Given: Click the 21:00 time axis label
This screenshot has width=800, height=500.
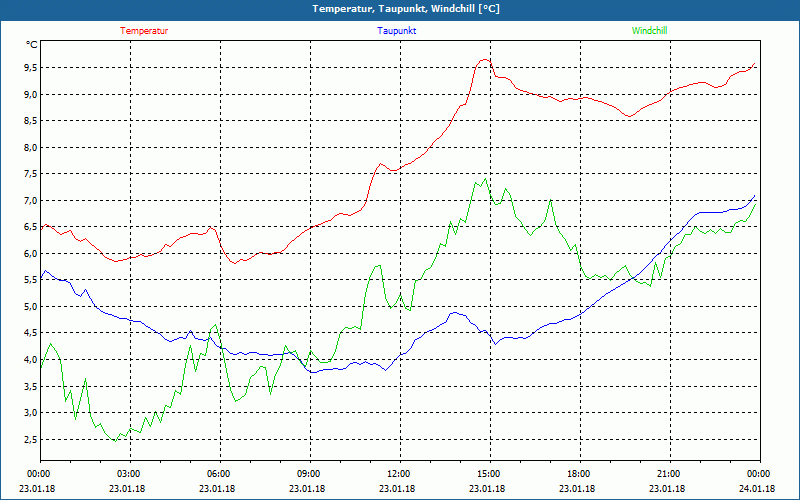Looking at the screenshot, I should 670,474.
